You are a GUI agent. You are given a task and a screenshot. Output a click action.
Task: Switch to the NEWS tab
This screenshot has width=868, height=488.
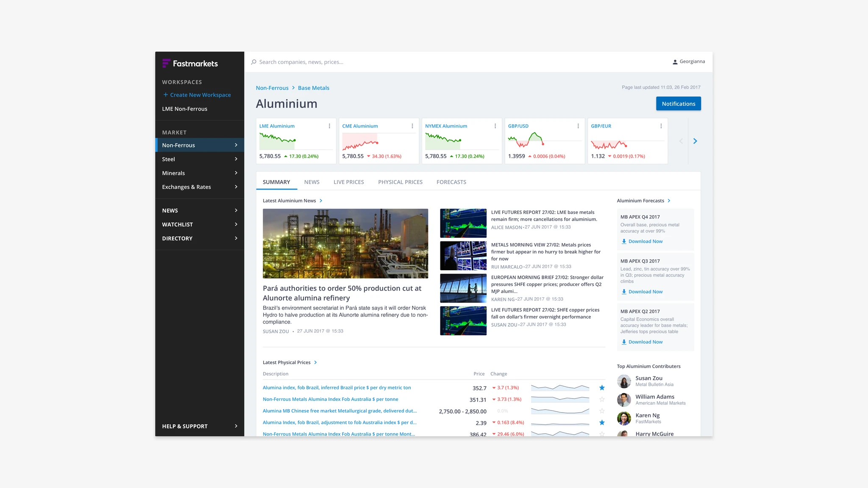tap(312, 182)
